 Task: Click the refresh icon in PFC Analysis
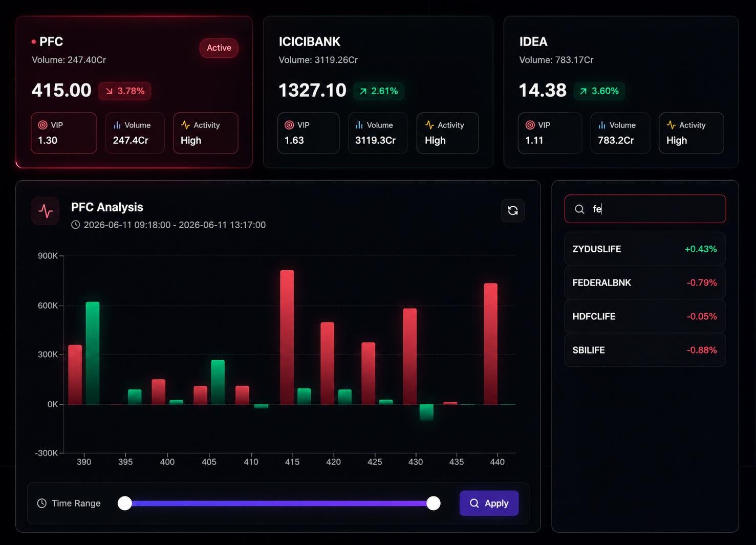coord(512,210)
